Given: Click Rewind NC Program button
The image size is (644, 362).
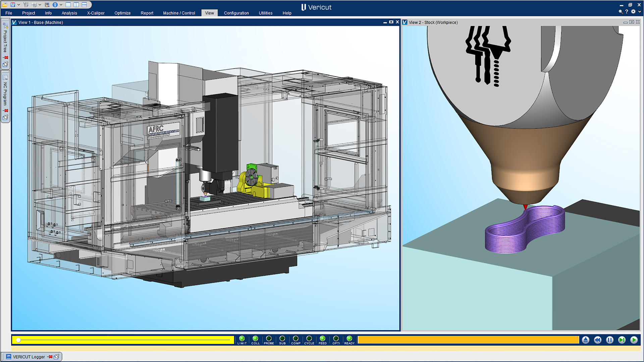Looking at the screenshot, I should (x=597, y=340).
